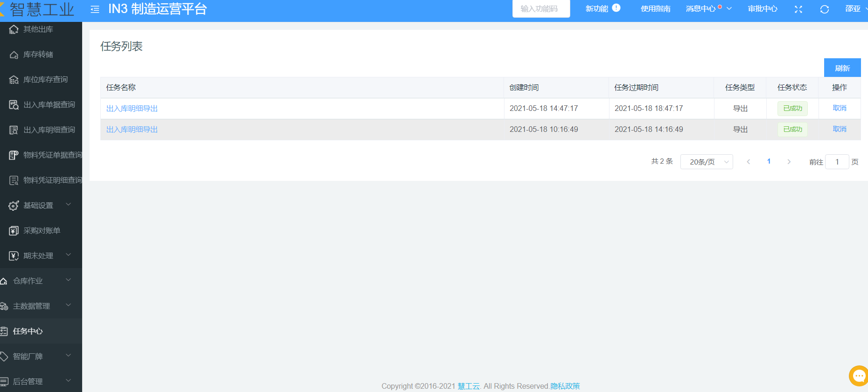
Task: Open the orange chat support bubble
Action: pyautogui.click(x=858, y=376)
